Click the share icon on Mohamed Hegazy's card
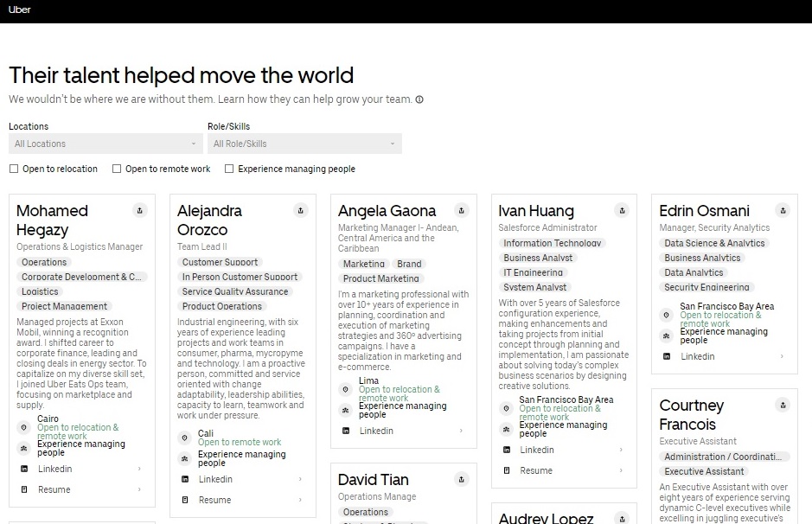 [x=140, y=210]
